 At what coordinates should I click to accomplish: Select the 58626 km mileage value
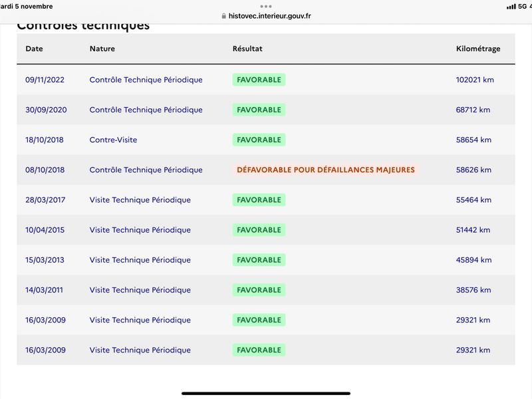(x=473, y=170)
